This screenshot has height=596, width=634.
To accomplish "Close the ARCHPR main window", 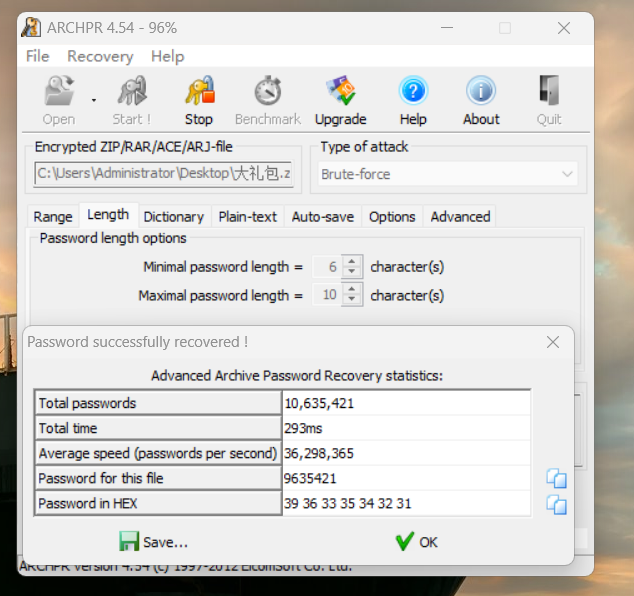I will coord(564,28).
